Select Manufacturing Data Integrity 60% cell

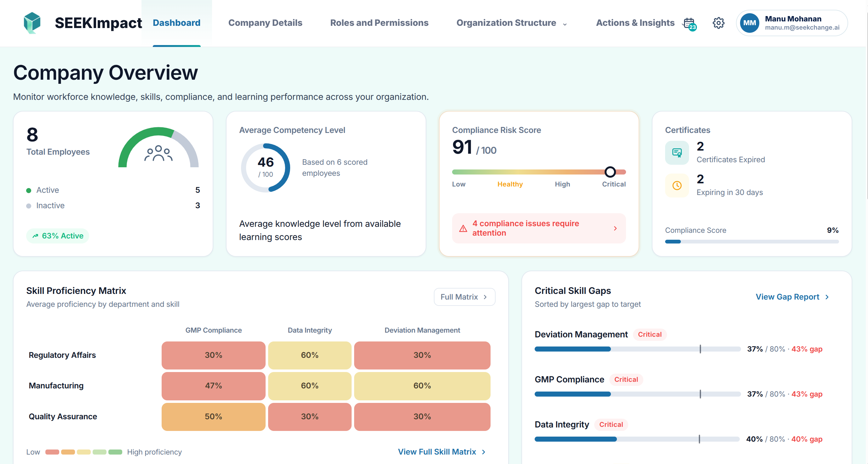[310, 386]
